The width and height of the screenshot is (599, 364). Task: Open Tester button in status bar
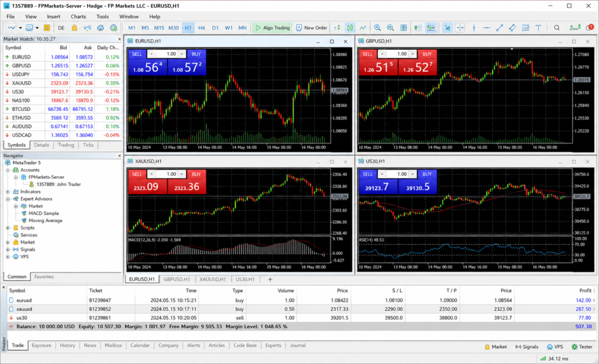point(582,347)
